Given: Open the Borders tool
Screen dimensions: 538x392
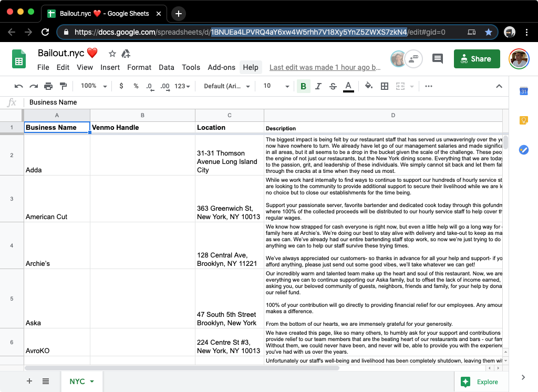Looking at the screenshot, I should 385,86.
